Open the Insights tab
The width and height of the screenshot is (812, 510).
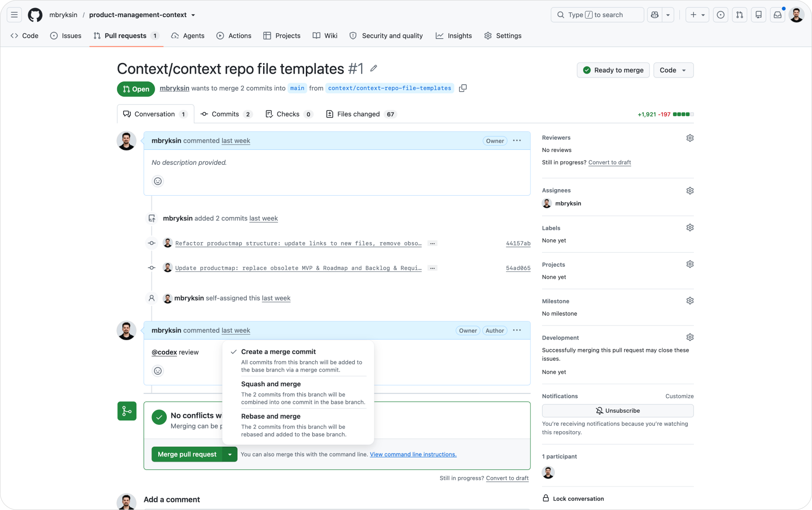coord(454,36)
